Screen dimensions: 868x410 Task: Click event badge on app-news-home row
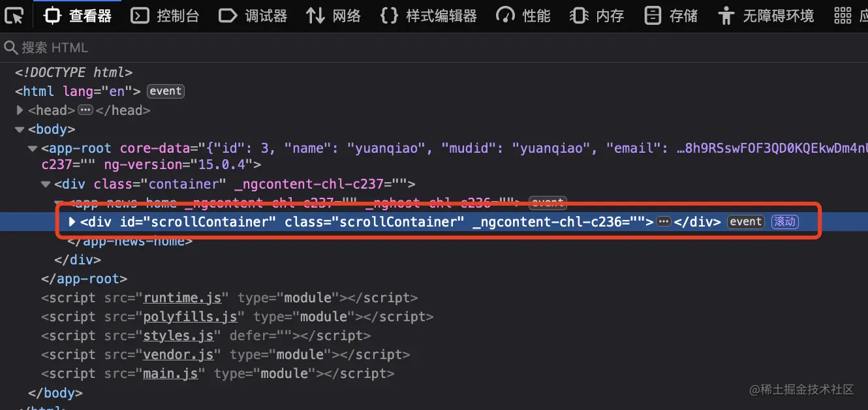pyautogui.click(x=548, y=203)
